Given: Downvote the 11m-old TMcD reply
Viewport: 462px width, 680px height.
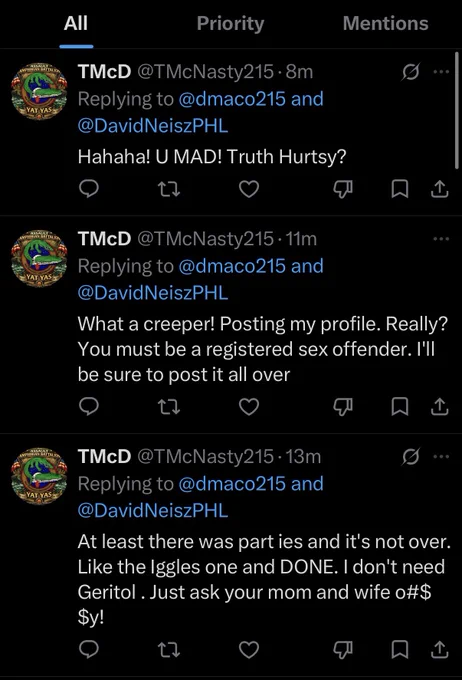Looking at the screenshot, I should 343,407.
